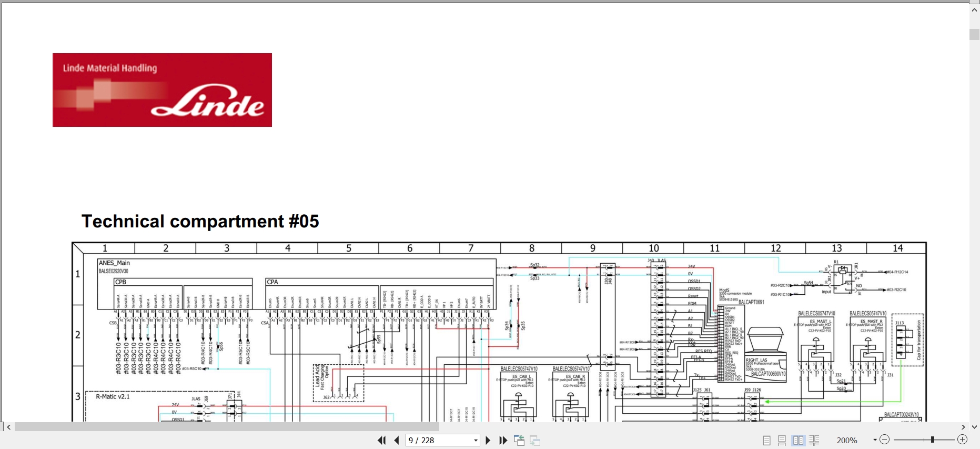Click the ES_MAST_L emergency stop label
This screenshot has width=980, height=449.
coord(821,321)
